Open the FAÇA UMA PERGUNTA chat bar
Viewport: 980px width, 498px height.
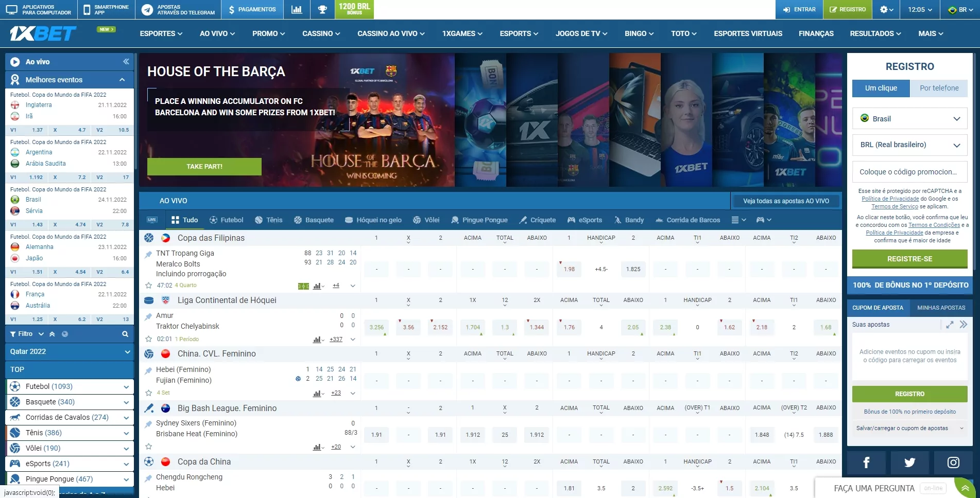coord(884,488)
